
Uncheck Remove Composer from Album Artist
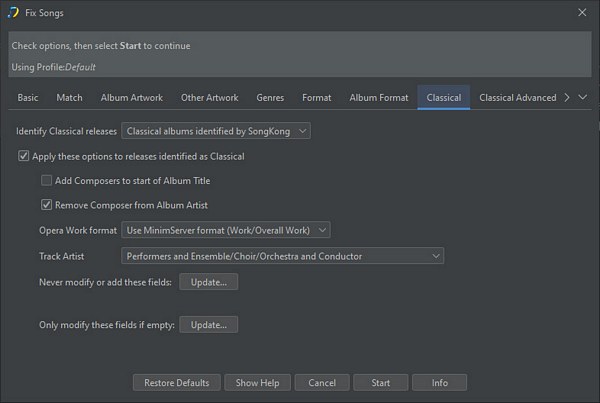pyautogui.click(x=47, y=205)
